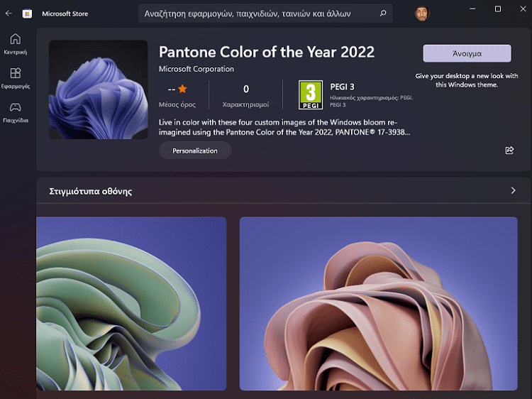Open the Εφαρμογές apps sidebar icon
The image size is (532, 399).
[x=16, y=78]
